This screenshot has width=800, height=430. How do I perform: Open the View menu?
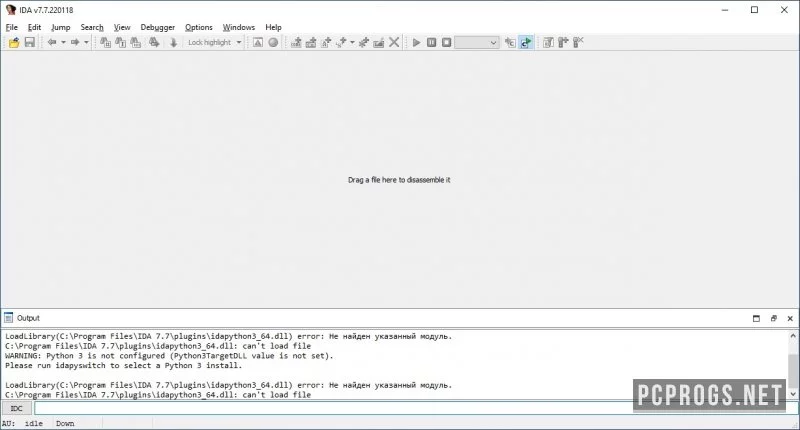(122, 27)
